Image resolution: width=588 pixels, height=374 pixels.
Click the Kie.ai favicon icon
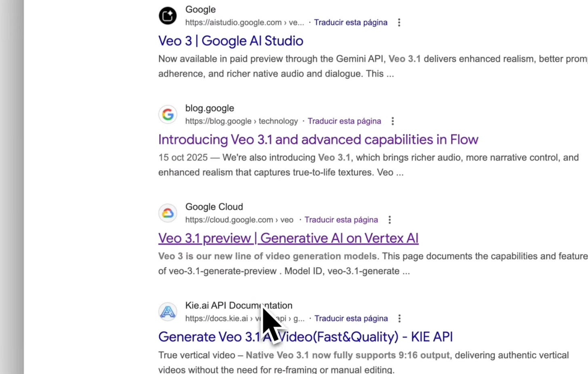(x=168, y=312)
